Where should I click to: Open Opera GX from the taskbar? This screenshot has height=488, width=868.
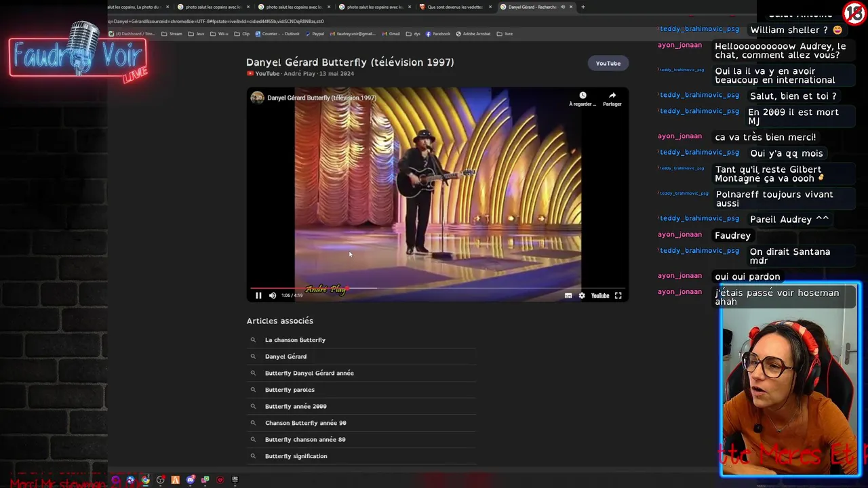click(116, 480)
